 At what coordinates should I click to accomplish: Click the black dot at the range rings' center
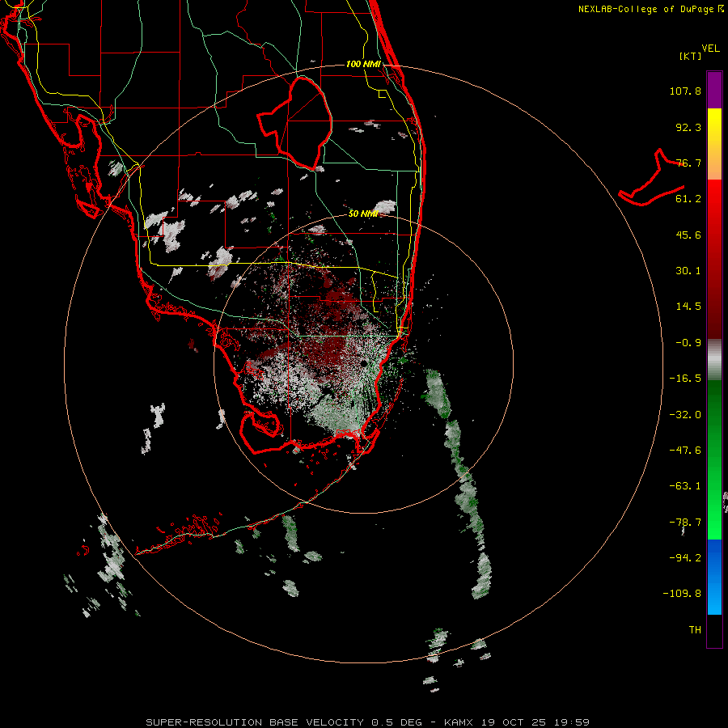pyautogui.click(x=363, y=363)
